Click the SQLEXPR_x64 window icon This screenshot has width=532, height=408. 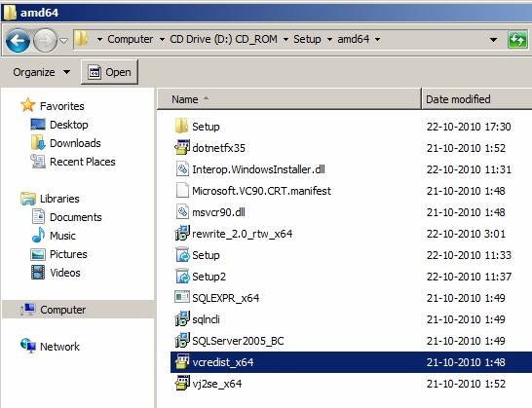point(182,297)
